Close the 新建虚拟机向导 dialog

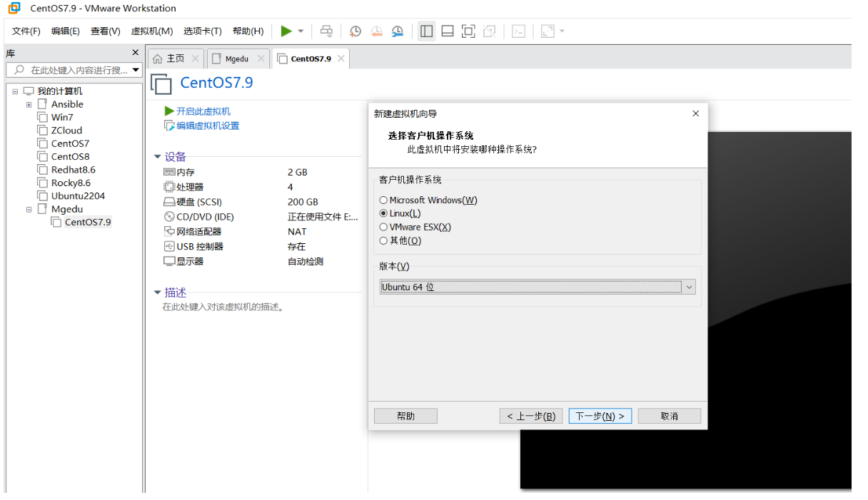pos(696,113)
